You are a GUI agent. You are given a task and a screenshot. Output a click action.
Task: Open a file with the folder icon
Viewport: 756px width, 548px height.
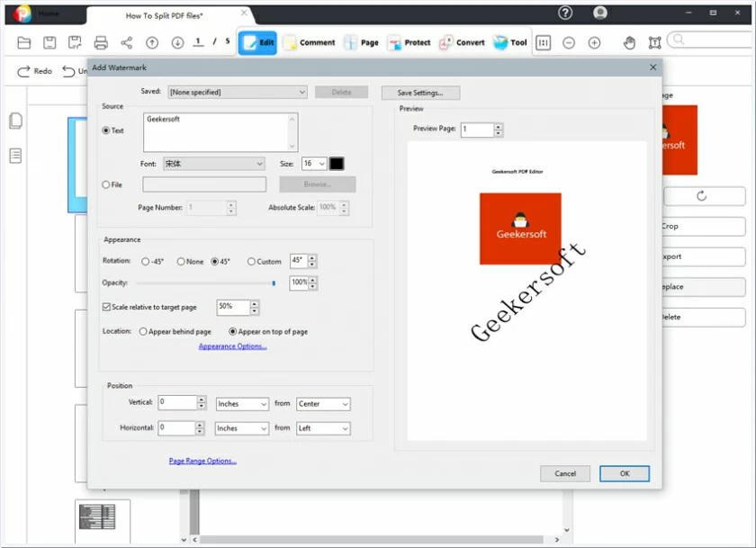[x=24, y=42]
